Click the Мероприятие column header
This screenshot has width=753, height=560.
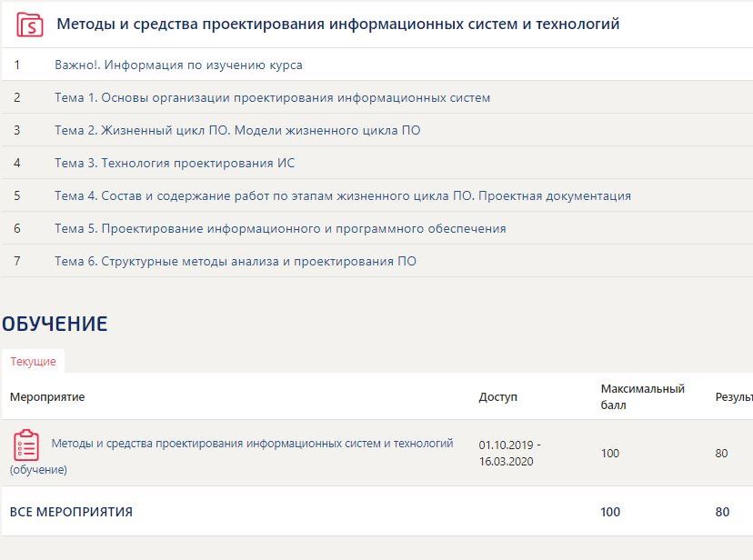pos(47,397)
